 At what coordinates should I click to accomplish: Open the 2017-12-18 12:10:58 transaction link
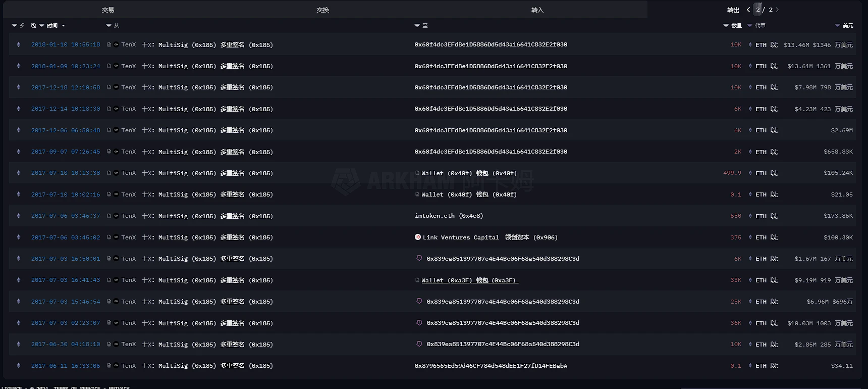point(66,87)
